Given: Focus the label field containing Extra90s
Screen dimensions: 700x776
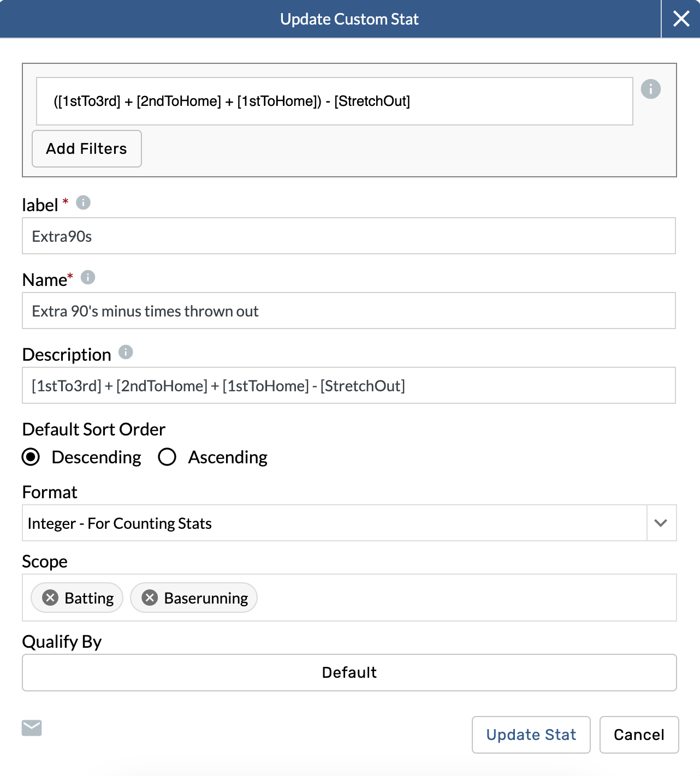Looking at the screenshot, I should coord(348,236).
